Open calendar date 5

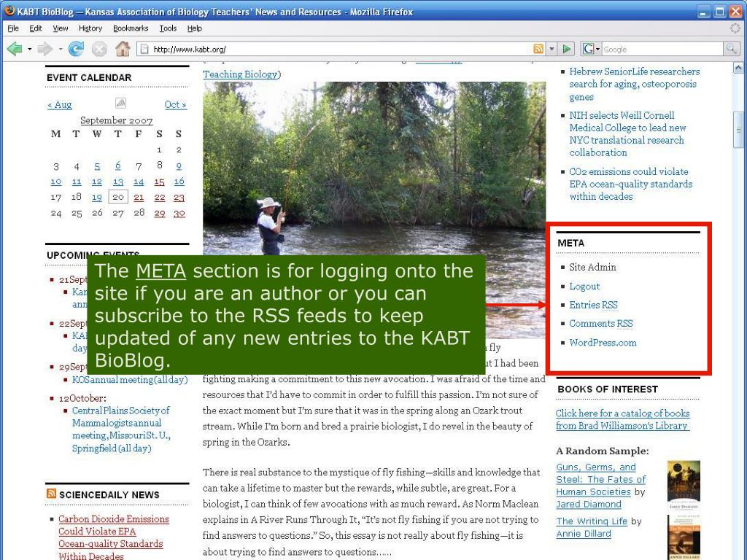(97, 166)
